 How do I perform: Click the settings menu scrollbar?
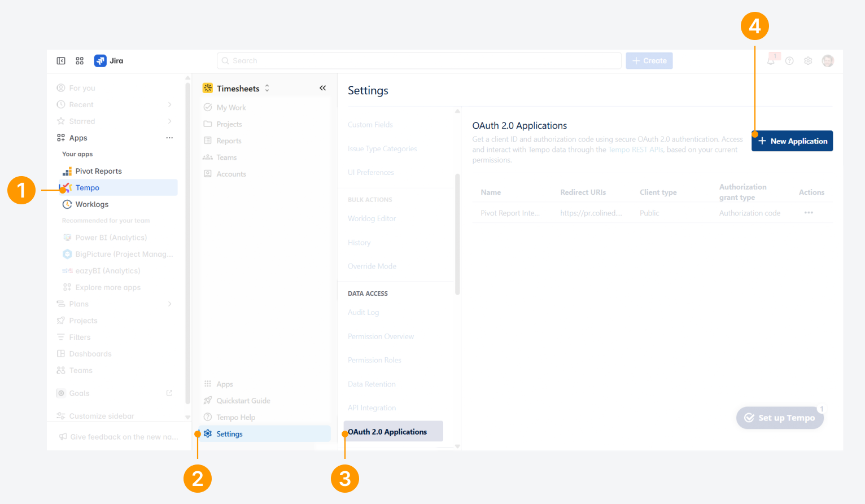[457, 234]
